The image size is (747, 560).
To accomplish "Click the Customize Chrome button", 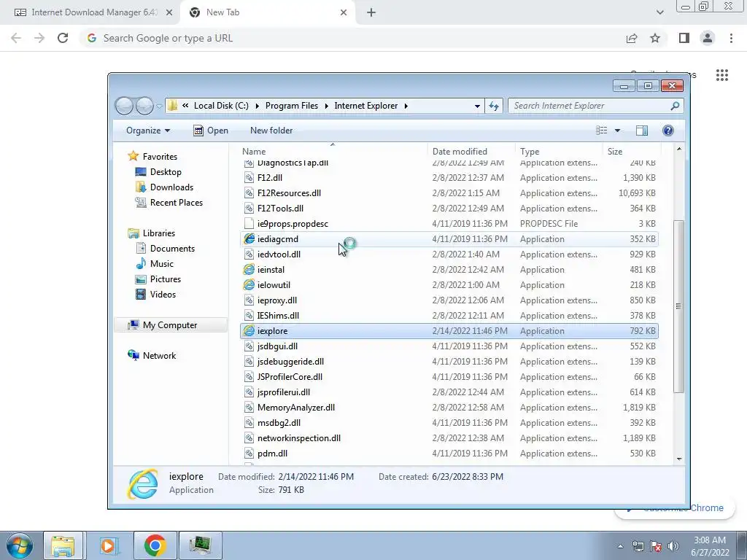I will 675,508.
